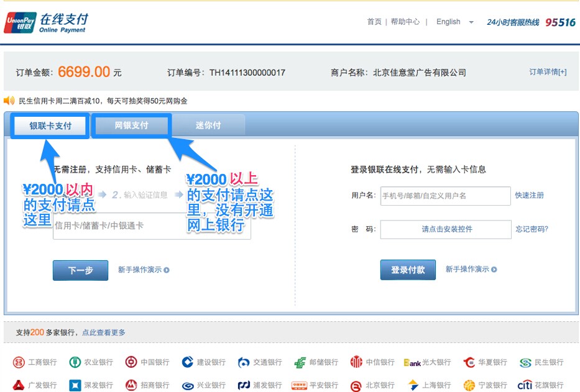Screen dimensions: 580x392
Task: Select the 广发银行 bank icon
Action: (19, 385)
